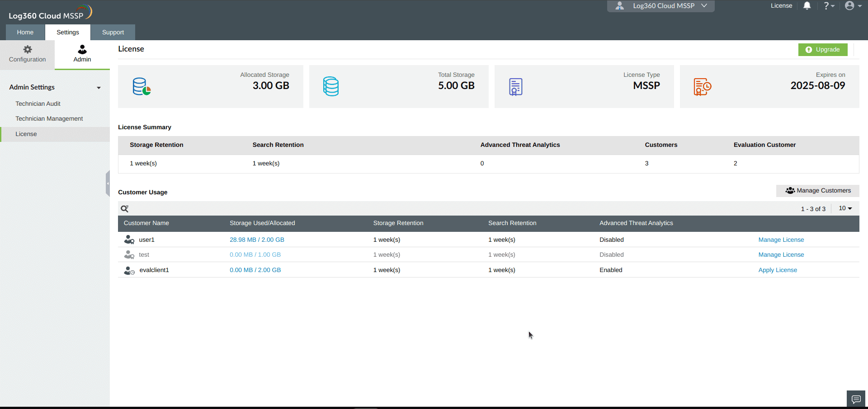The height and width of the screenshot is (409, 868).
Task: Click the License Type value MSSP
Action: coord(646,86)
